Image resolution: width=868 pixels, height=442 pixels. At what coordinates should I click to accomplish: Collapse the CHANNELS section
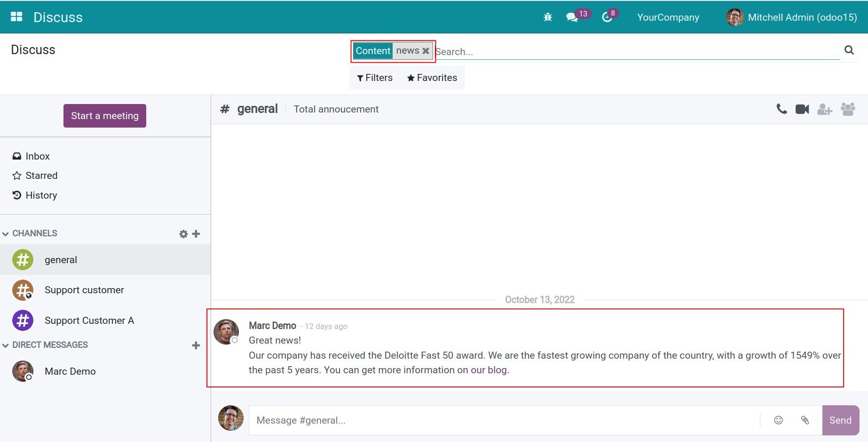(5, 233)
